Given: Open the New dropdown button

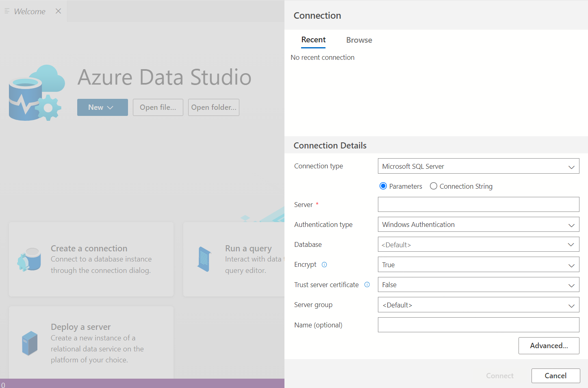Looking at the screenshot, I should pos(102,107).
